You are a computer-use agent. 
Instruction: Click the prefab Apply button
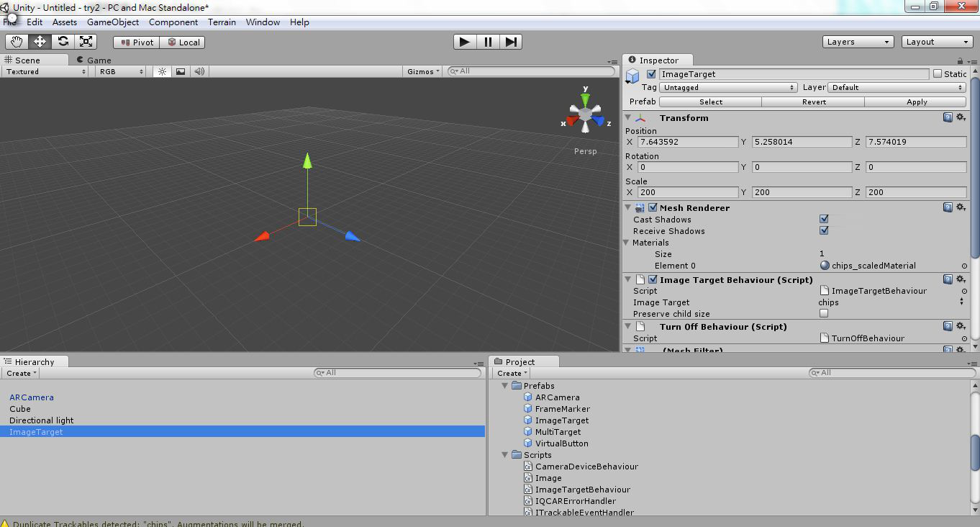[916, 102]
